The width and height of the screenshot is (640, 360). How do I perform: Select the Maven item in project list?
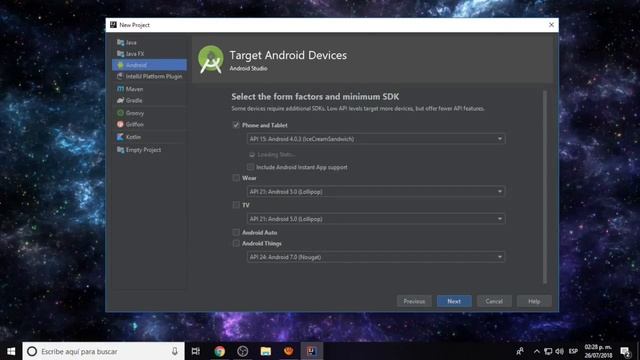coord(149,89)
